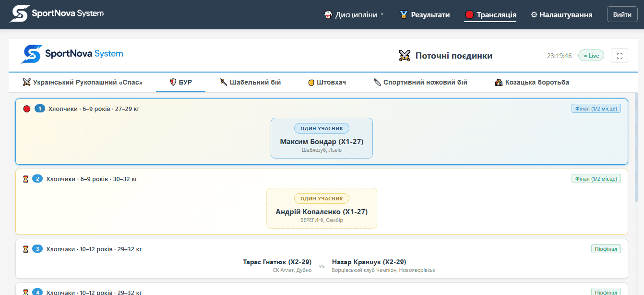644x295 pixels.
Task: Click the Вийти logout button
Action: (622, 15)
